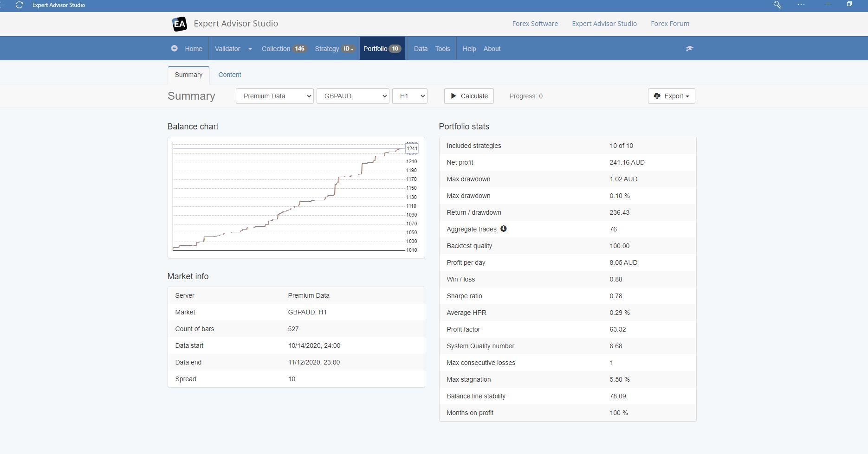Open the Validator menu item
The height and width of the screenshot is (454, 868).
point(227,49)
